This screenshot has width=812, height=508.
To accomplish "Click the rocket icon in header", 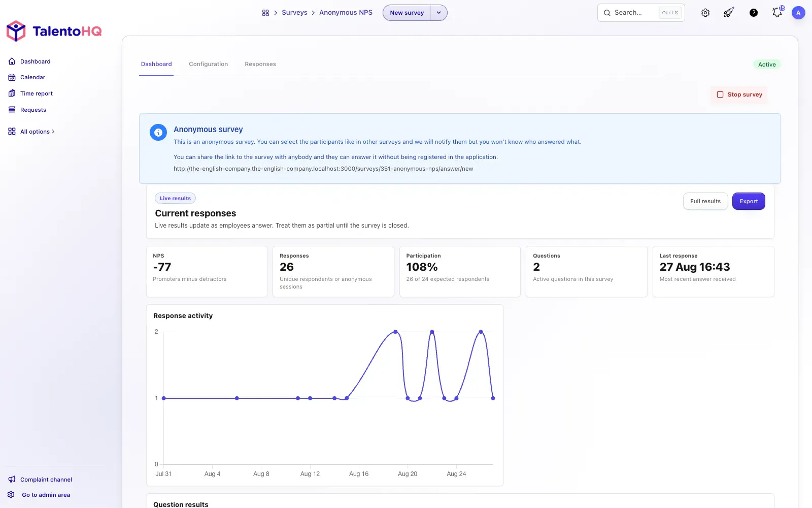I will click(x=729, y=13).
